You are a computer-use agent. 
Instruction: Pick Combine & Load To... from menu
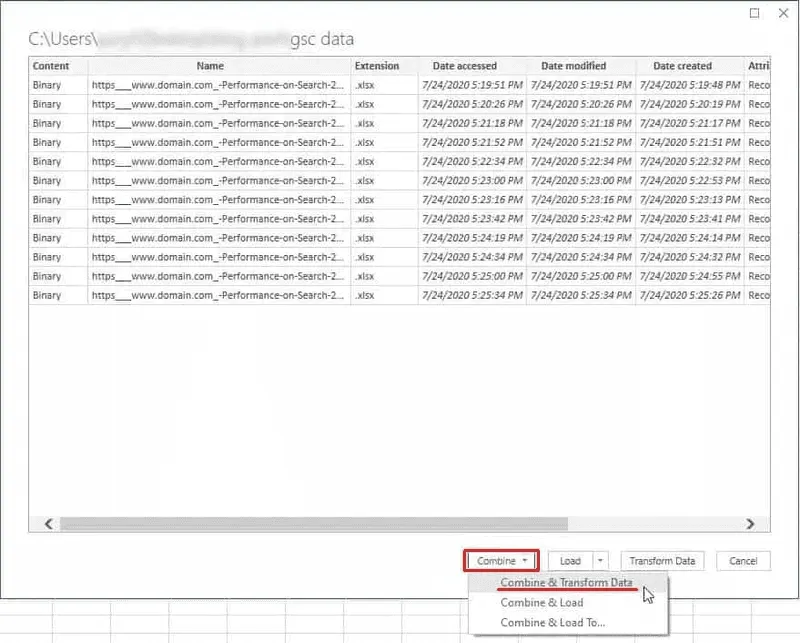pyautogui.click(x=552, y=623)
